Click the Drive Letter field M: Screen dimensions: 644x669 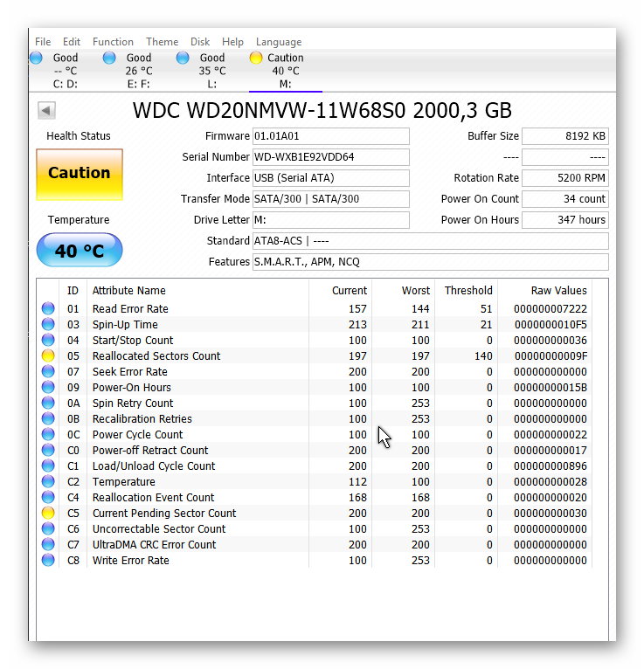point(331,220)
